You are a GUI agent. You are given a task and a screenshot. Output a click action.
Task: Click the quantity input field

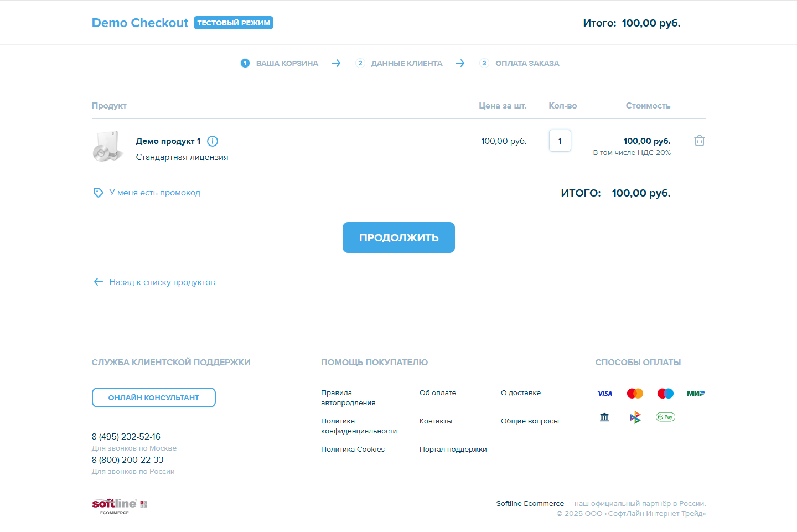(x=560, y=141)
